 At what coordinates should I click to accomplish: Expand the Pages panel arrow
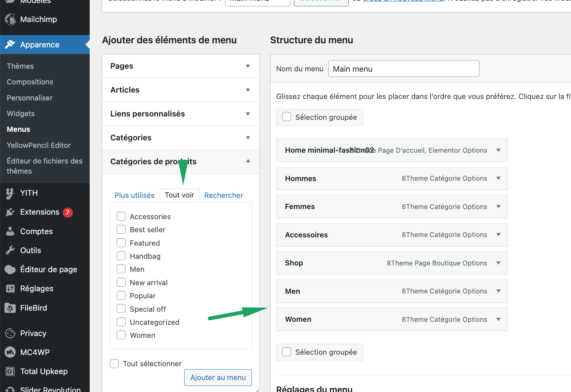point(248,66)
